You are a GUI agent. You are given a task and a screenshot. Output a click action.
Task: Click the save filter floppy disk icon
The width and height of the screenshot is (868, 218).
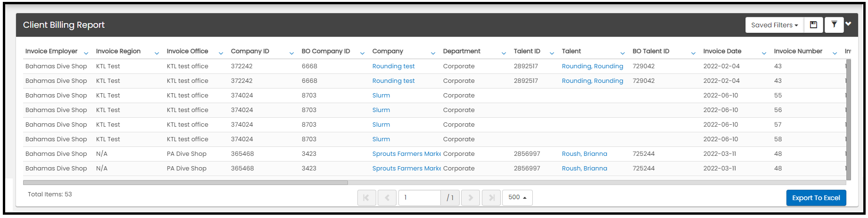click(813, 25)
